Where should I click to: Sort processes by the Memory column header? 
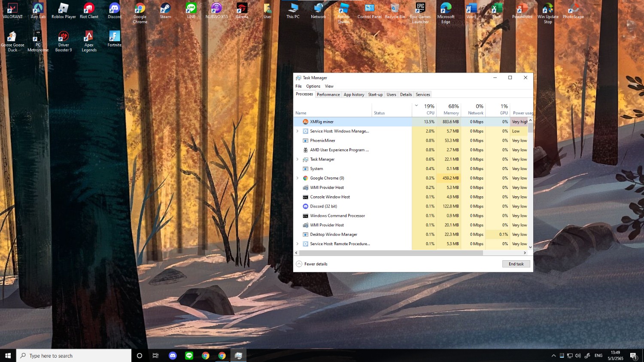(449, 109)
